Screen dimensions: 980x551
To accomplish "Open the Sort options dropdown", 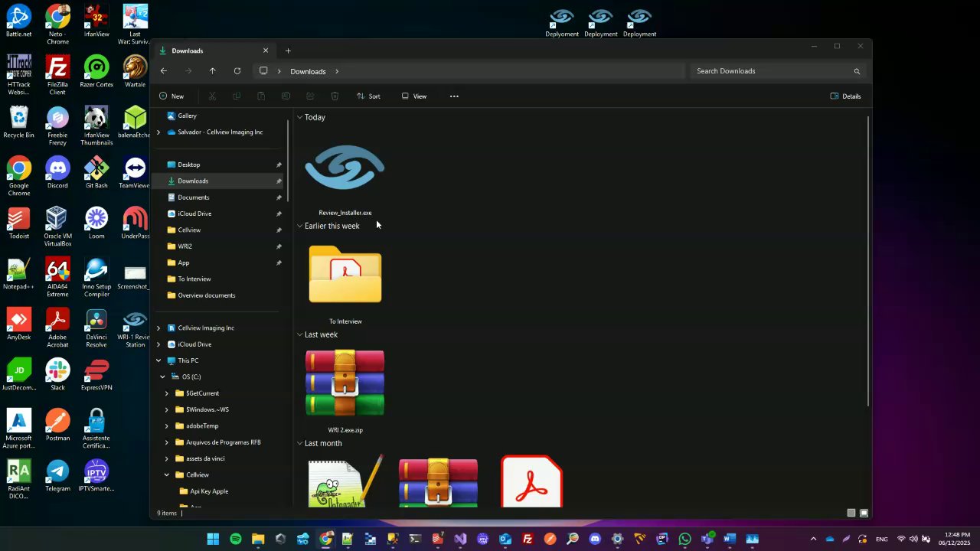I will pos(368,96).
